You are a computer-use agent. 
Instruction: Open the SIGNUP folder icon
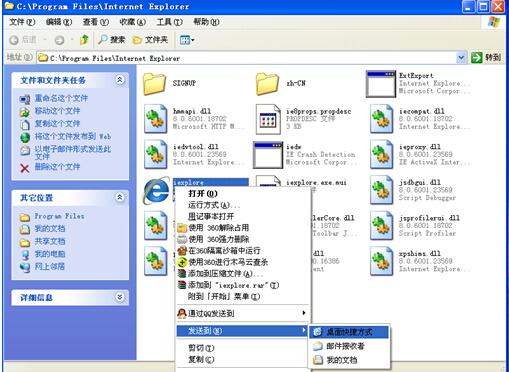[155, 84]
